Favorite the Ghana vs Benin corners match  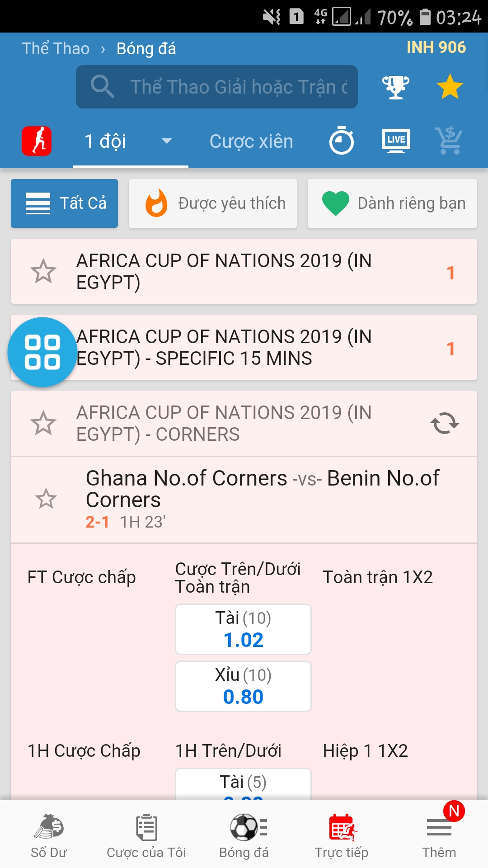click(x=46, y=499)
